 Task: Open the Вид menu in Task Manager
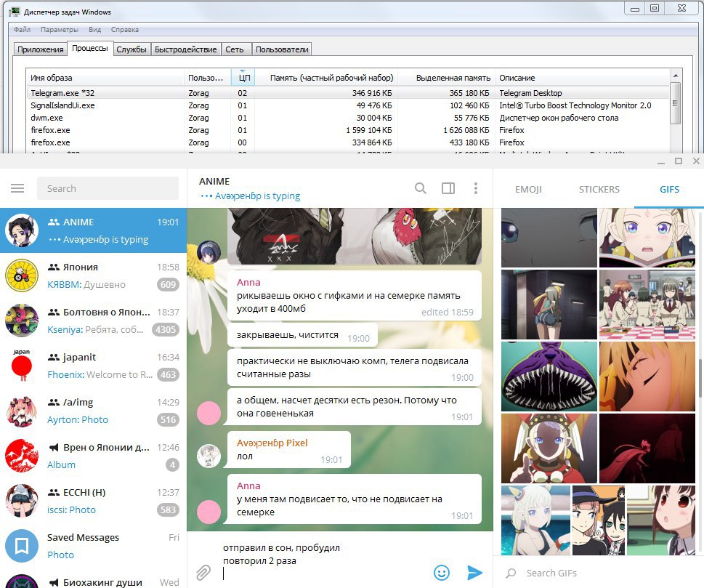tap(94, 30)
